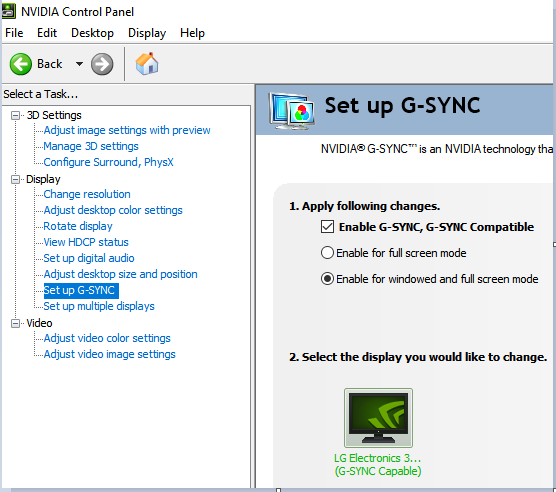
Task: Open the File menu
Action: (14, 33)
